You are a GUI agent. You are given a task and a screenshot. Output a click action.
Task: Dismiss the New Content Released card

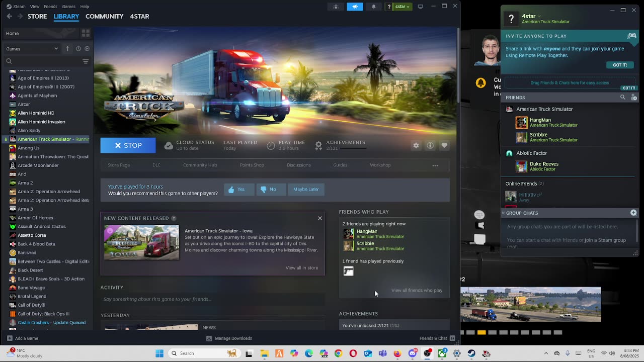pyautogui.click(x=319, y=218)
